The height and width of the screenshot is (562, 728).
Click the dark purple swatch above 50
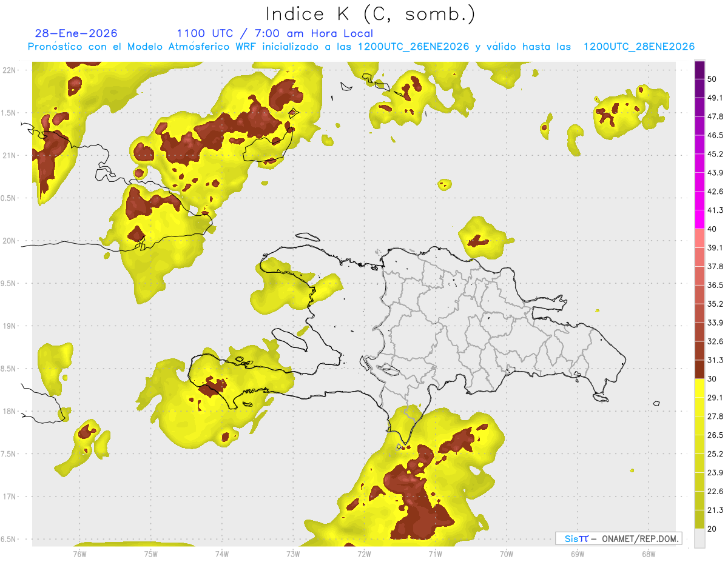700,71
